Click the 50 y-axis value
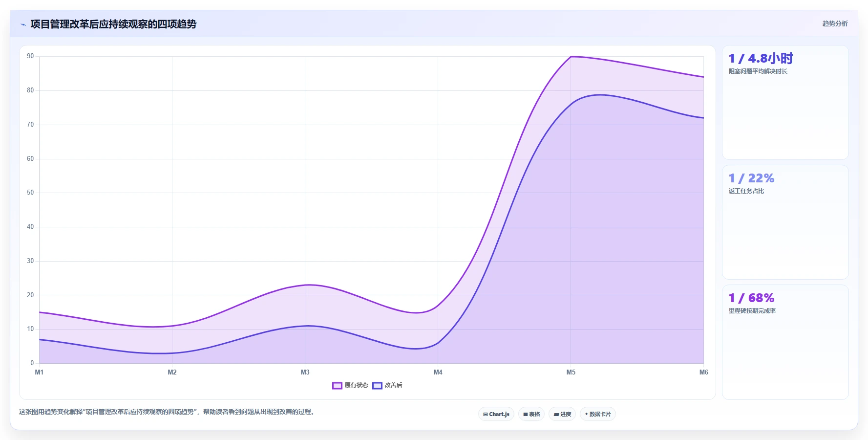 [x=30, y=193]
